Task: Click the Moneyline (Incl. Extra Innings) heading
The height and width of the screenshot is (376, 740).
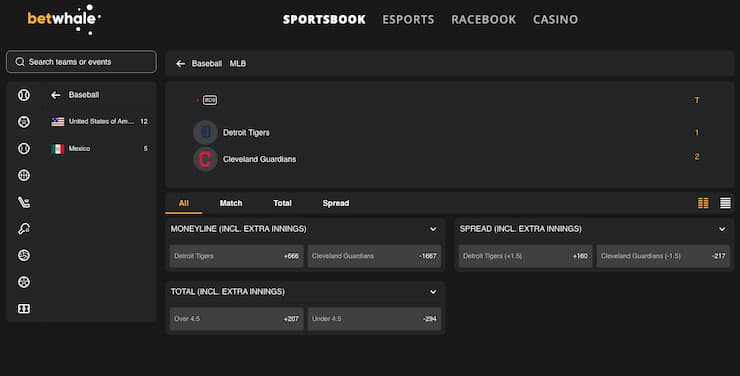Action: (238, 229)
